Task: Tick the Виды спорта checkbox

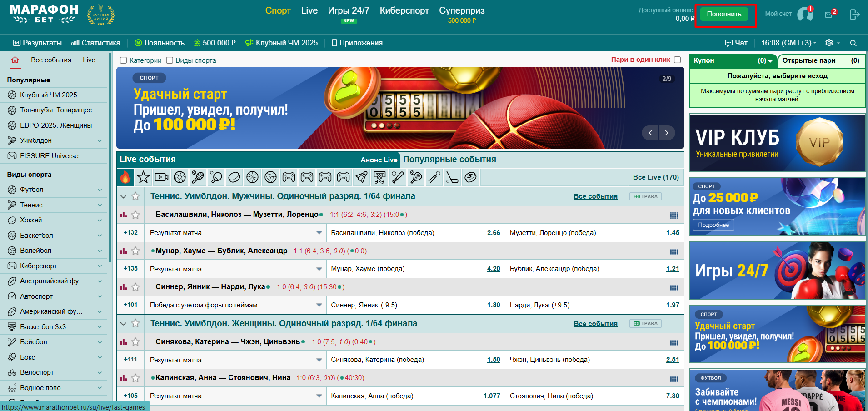Action: point(170,60)
